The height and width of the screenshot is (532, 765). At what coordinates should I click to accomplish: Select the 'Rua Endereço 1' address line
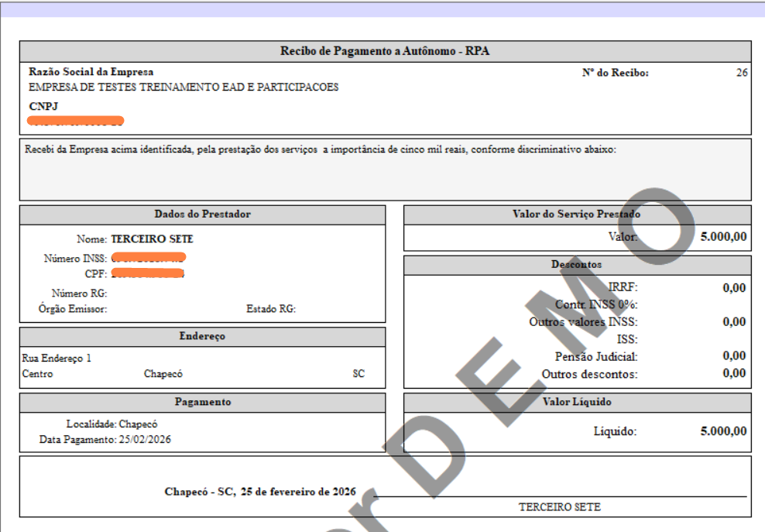[57, 359]
